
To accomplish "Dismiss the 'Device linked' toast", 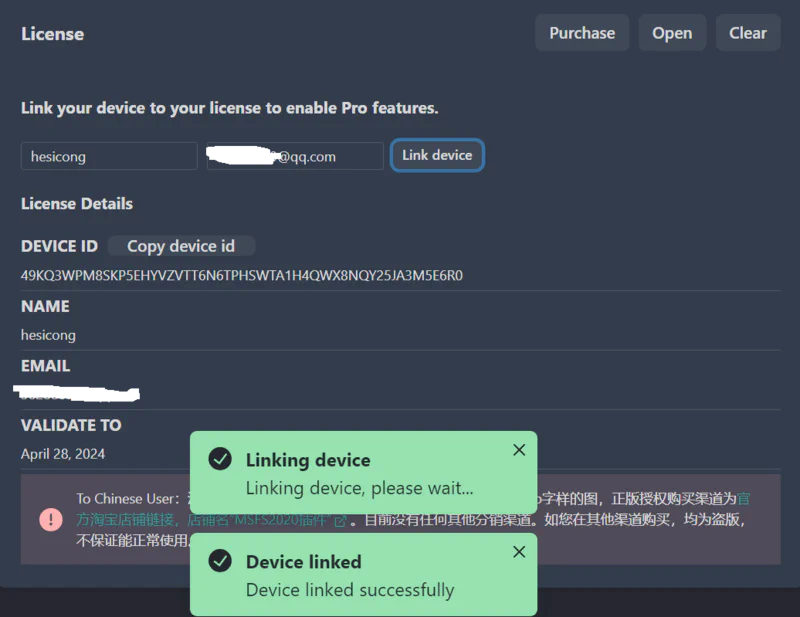I will coord(519,552).
